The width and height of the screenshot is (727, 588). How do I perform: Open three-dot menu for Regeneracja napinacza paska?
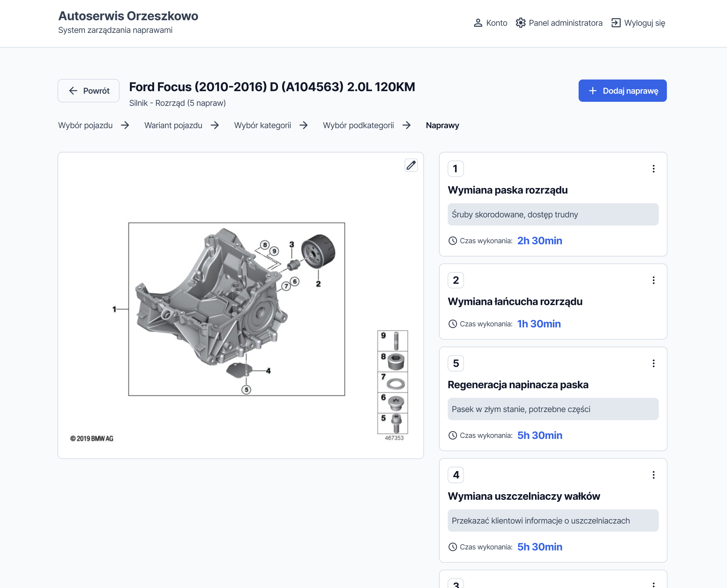point(654,363)
